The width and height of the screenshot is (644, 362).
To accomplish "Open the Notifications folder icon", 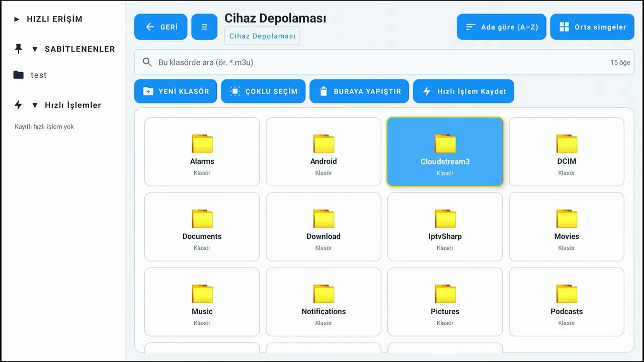I will pos(324,294).
